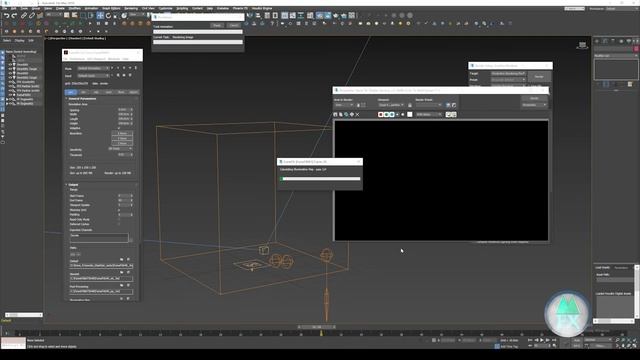Open the Rendering menu in menu bar
This screenshot has height=360, width=640.
coord(131,8)
